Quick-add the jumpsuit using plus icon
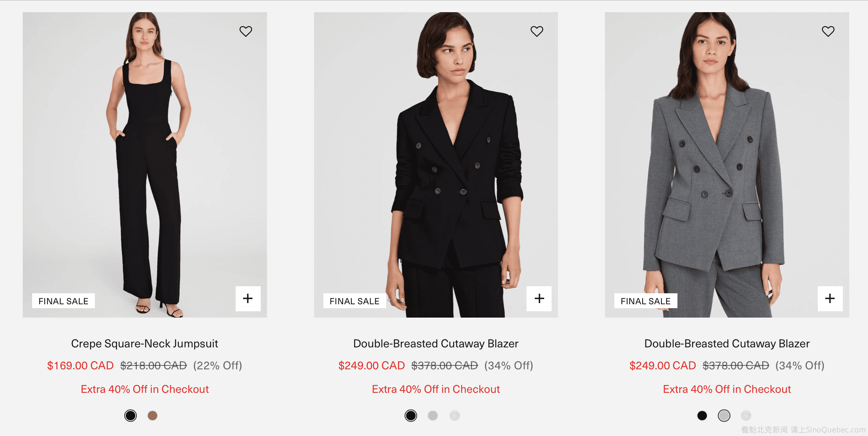The height and width of the screenshot is (436, 868). point(248,299)
